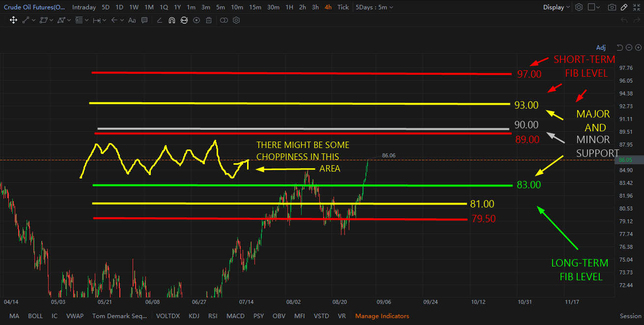Expand the shape tool dropdown arrow
This screenshot has width=644, height=325.
click(x=51, y=20)
